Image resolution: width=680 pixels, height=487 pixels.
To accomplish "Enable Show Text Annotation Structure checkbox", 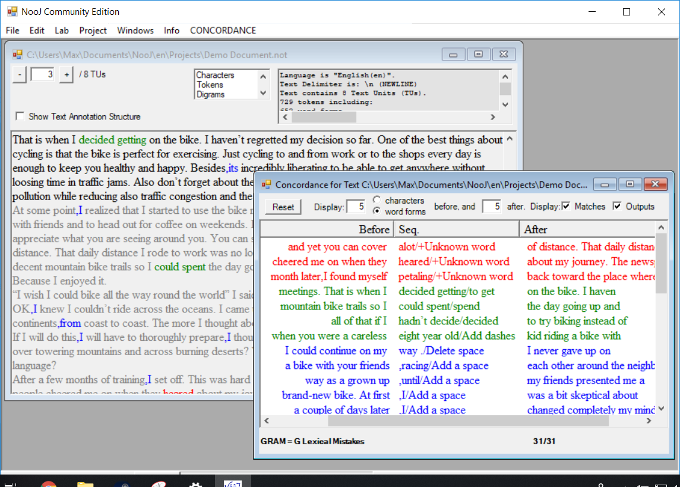I will [20, 117].
